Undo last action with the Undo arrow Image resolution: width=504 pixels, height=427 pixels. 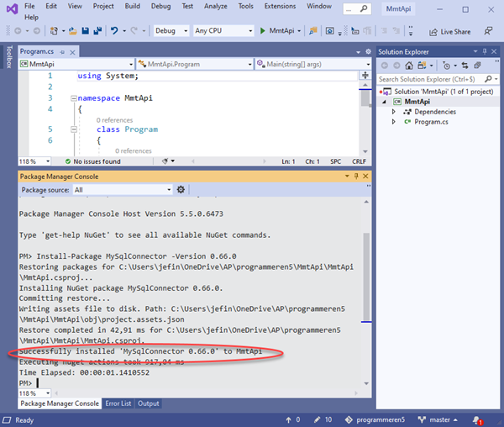pos(114,31)
